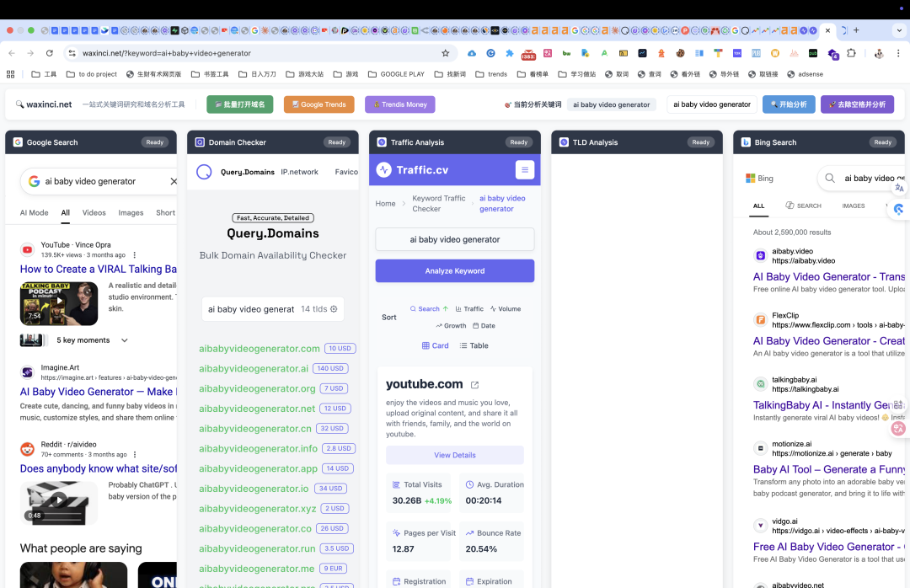Screen dimensions: 910x588
Task: Click the browser back arrow
Action: [12, 53]
